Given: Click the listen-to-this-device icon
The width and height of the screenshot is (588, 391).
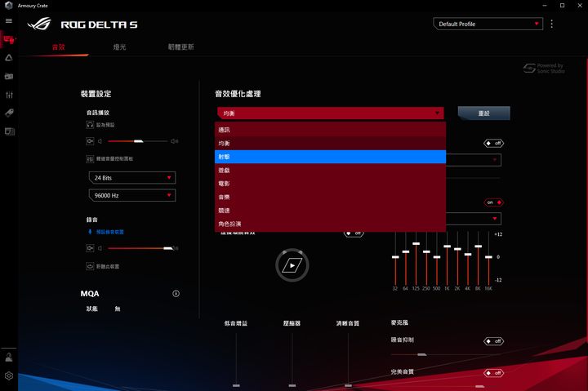Looking at the screenshot, I should pos(90,266).
